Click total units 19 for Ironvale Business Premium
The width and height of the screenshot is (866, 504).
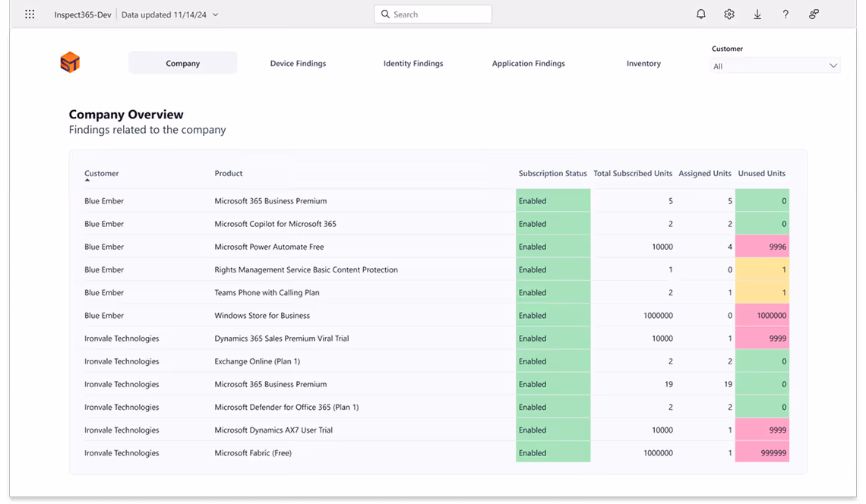(668, 384)
